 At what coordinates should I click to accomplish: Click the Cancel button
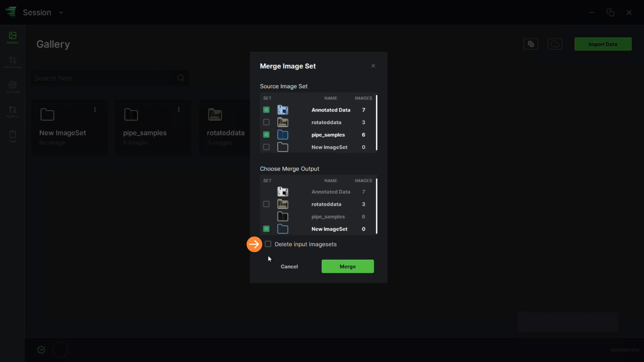click(x=289, y=266)
